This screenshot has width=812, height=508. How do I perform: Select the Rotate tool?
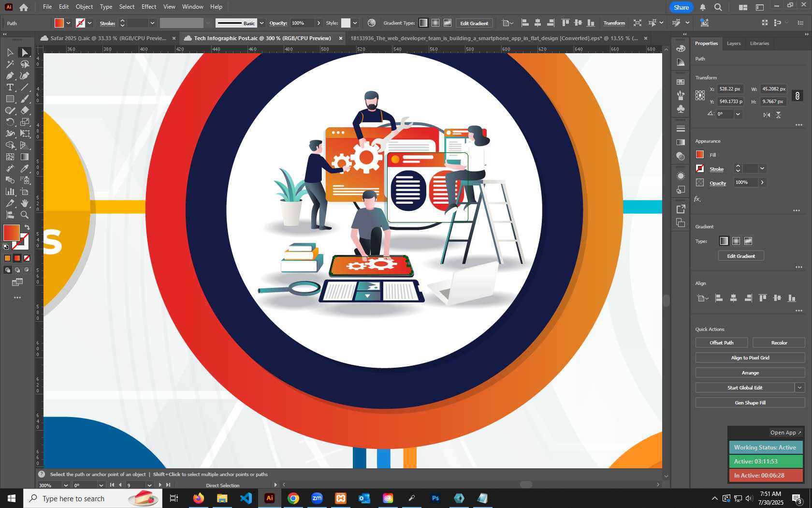(10, 122)
